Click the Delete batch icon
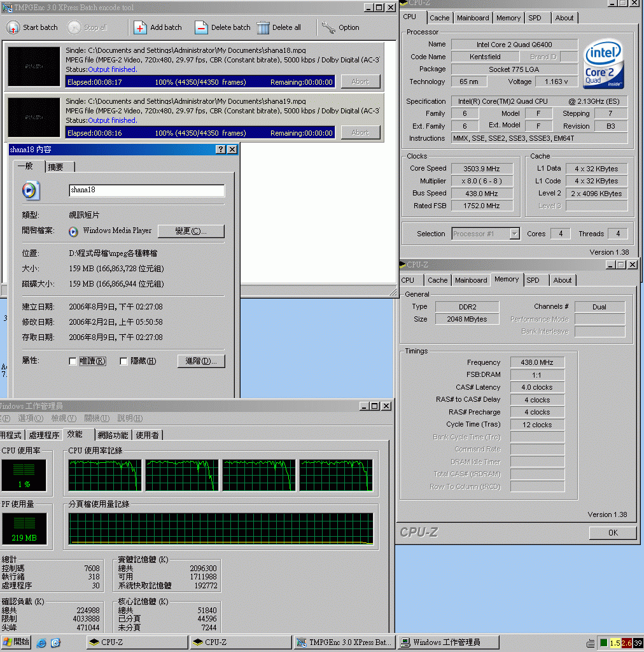The height and width of the screenshot is (652, 644). (201, 27)
